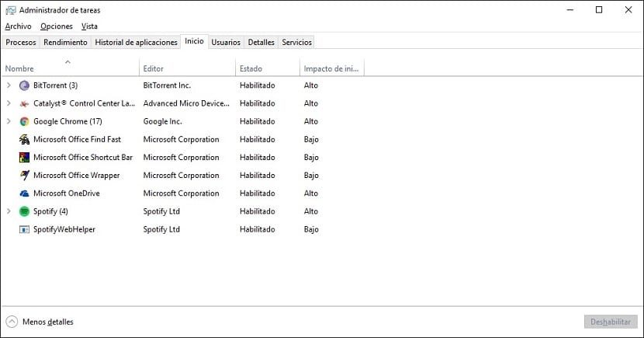Go to the Servicios tab

pos(296,43)
